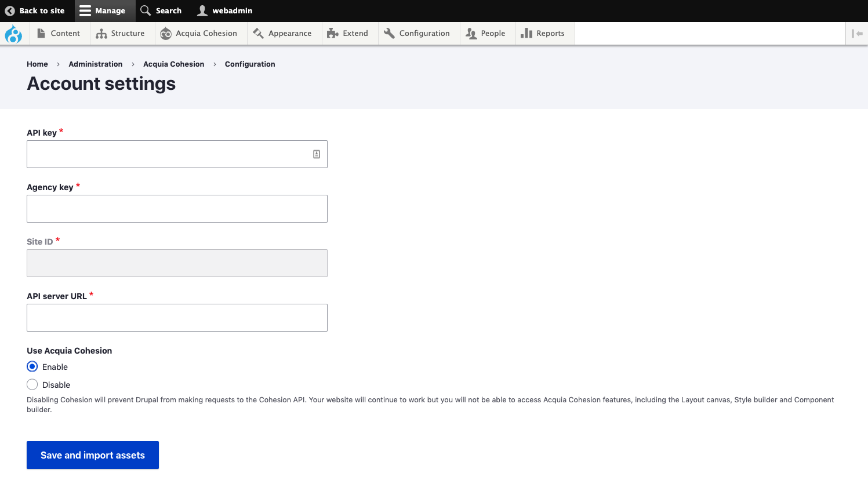This screenshot has height=491, width=868.
Task: Click Save and import assets button
Action: [93, 455]
